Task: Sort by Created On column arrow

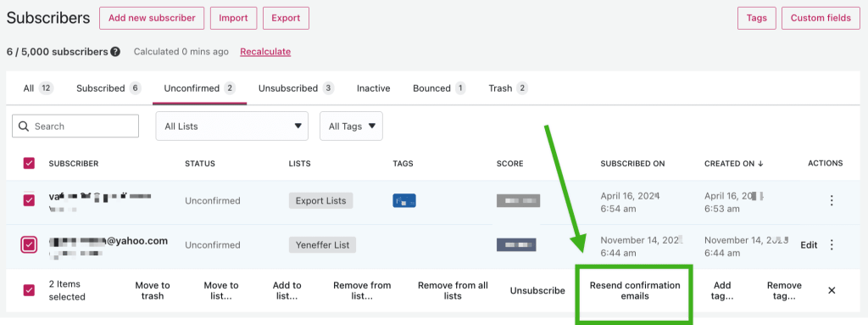Action: (760, 164)
